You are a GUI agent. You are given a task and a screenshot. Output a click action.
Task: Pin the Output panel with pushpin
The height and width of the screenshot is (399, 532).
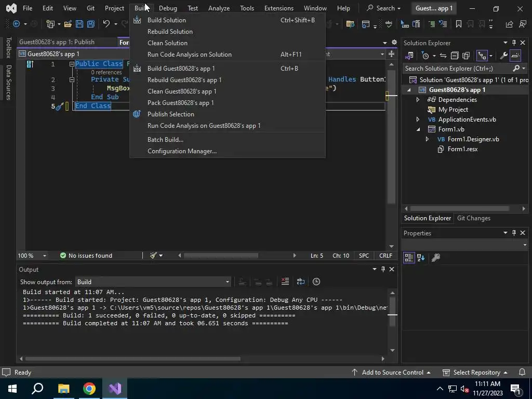(x=383, y=269)
